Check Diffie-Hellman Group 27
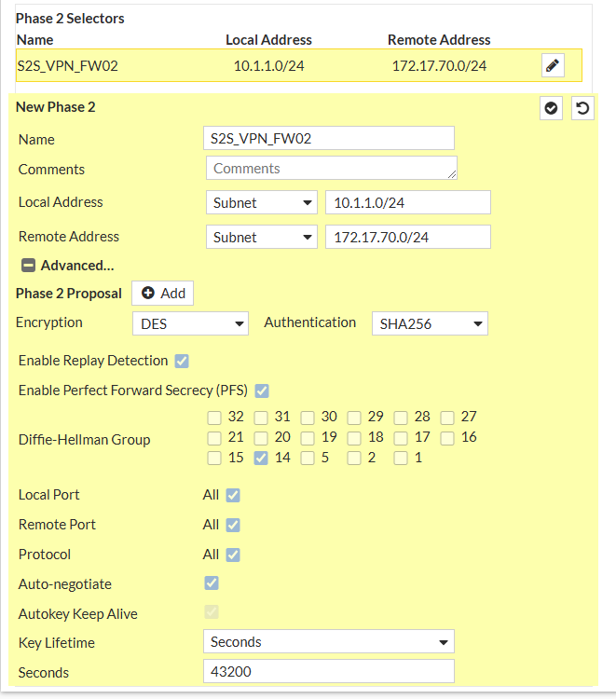 click(447, 418)
